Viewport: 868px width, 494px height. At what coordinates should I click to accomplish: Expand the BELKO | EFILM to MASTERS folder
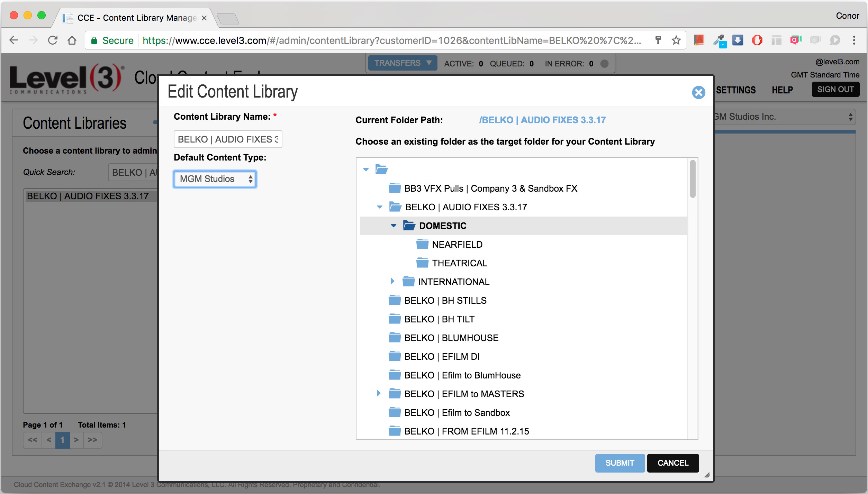(378, 393)
